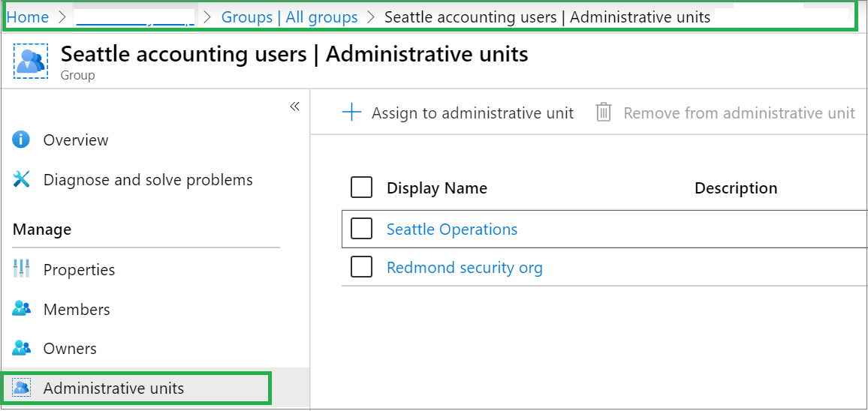
Task: Open the Seattle Operations link
Action: tap(452, 229)
